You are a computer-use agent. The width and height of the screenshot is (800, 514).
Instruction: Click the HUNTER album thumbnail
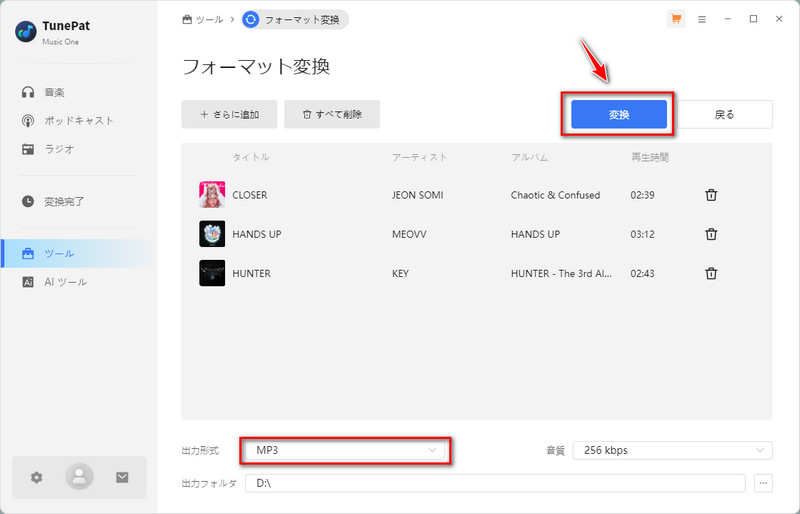point(212,273)
